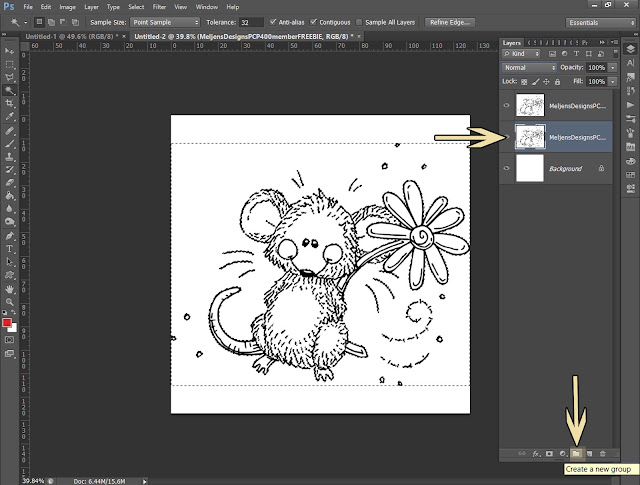
Task: Toggle Contiguous checkbox
Action: (x=313, y=22)
